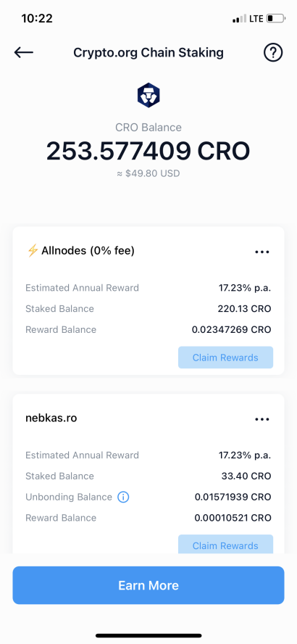Tap the battery status icon

276,18
